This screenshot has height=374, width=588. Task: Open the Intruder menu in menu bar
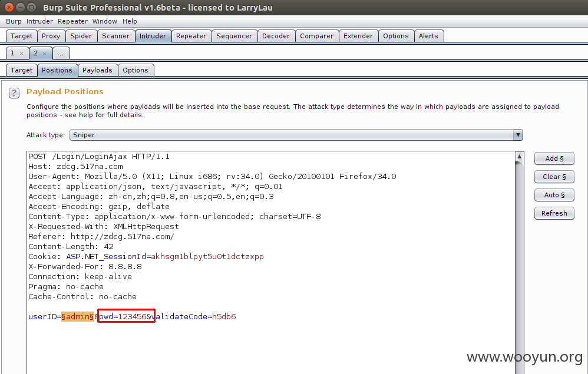point(39,21)
